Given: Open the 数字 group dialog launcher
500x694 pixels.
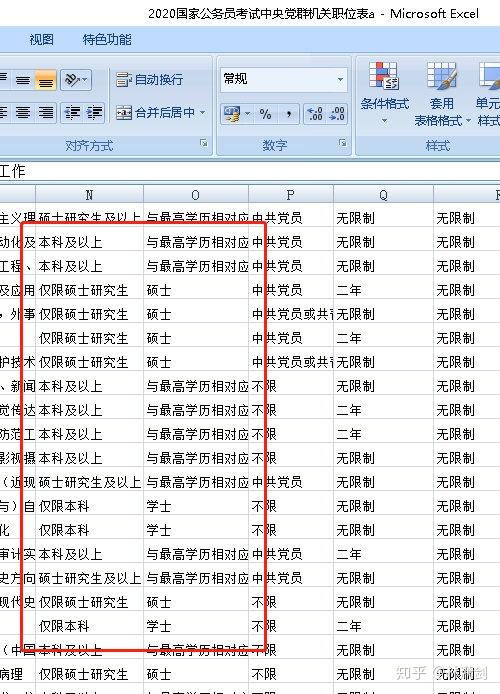Looking at the screenshot, I should click(342, 143).
